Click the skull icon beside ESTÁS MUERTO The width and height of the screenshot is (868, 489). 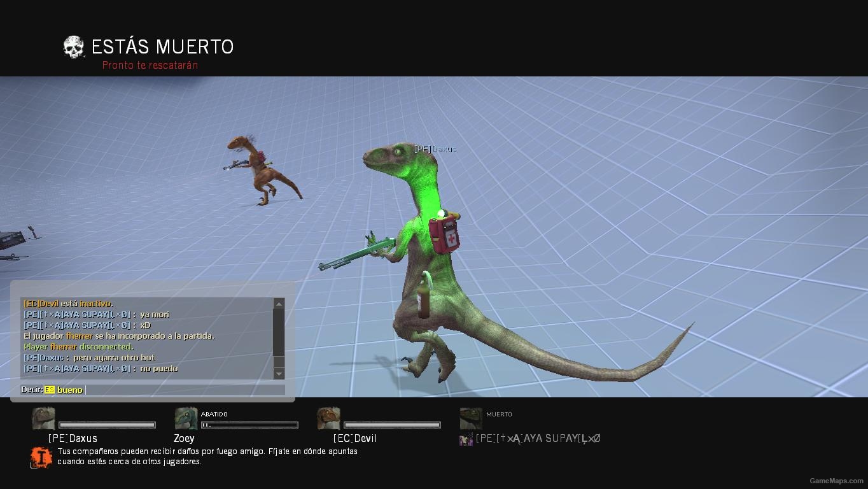tap(73, 46)
